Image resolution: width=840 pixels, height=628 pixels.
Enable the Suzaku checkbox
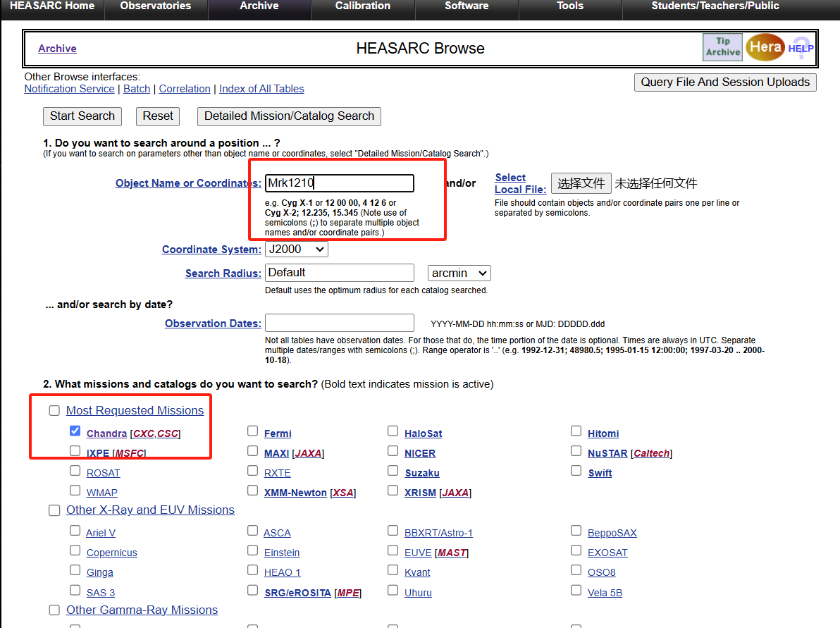pyautogui.click(x=393, y=470)
